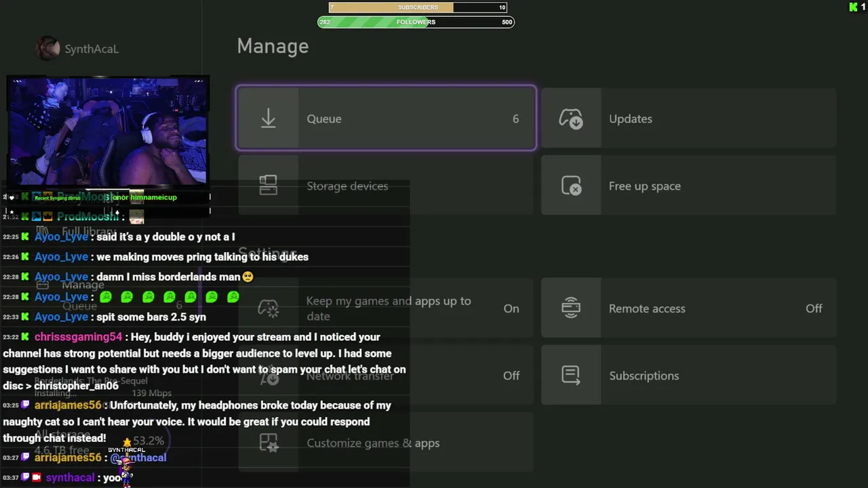Click the green Kick logo at top right

click(x=853, y=7)
